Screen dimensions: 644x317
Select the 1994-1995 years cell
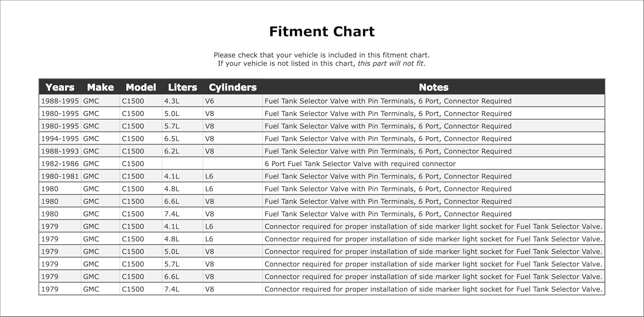pyautogui.click(x=60, y=139)
